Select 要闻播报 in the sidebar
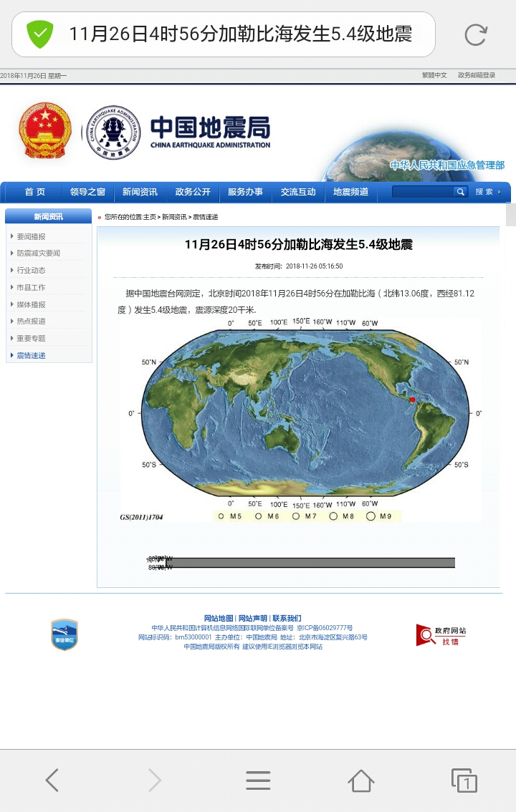516x812 pixels. 31,236
